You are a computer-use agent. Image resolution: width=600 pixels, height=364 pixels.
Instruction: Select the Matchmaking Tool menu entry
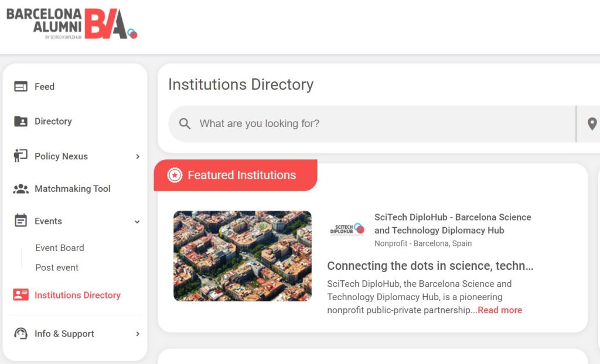click(x=73, y=189)
